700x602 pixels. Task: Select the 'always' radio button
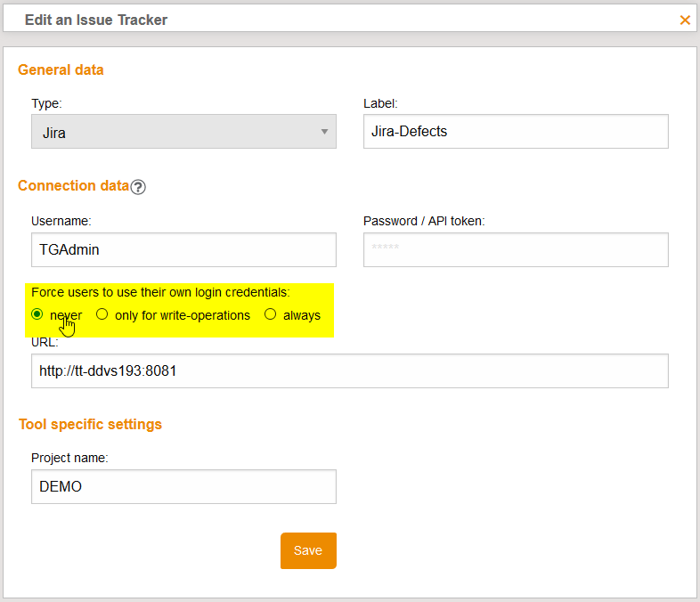click(x=271, y=314)
